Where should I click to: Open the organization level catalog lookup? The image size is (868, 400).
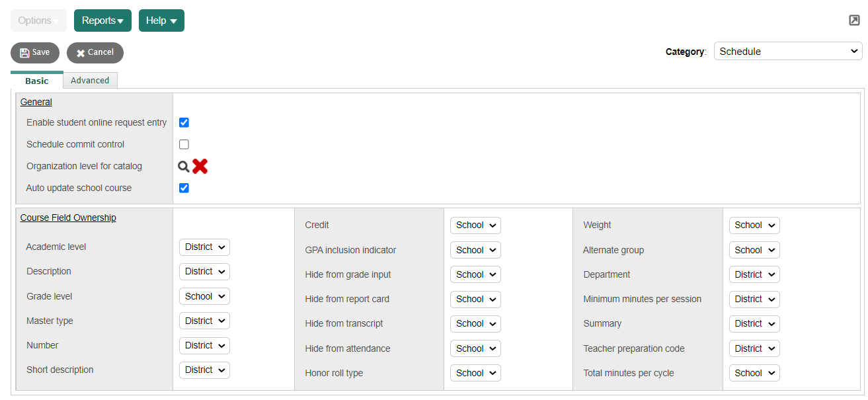183,166
